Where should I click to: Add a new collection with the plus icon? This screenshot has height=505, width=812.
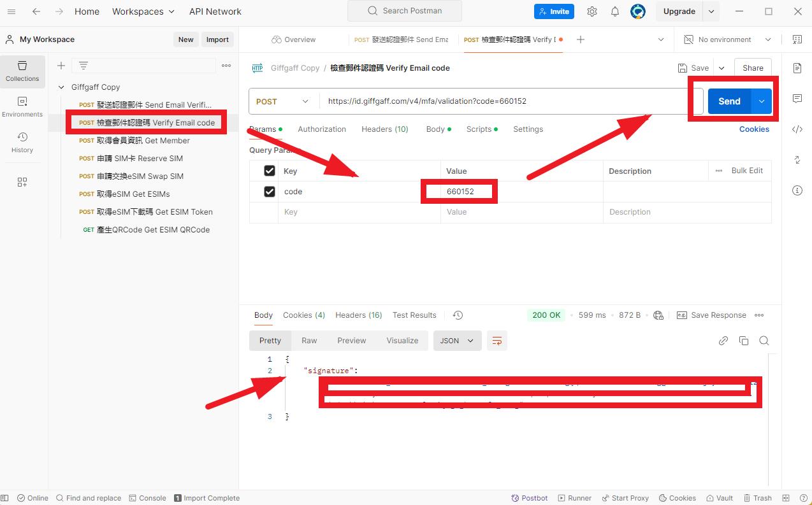tap(61, 66)
